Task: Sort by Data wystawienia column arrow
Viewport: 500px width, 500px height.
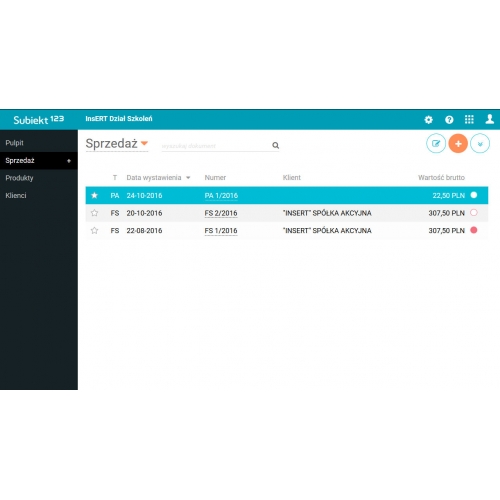Action: pos(188,178)
